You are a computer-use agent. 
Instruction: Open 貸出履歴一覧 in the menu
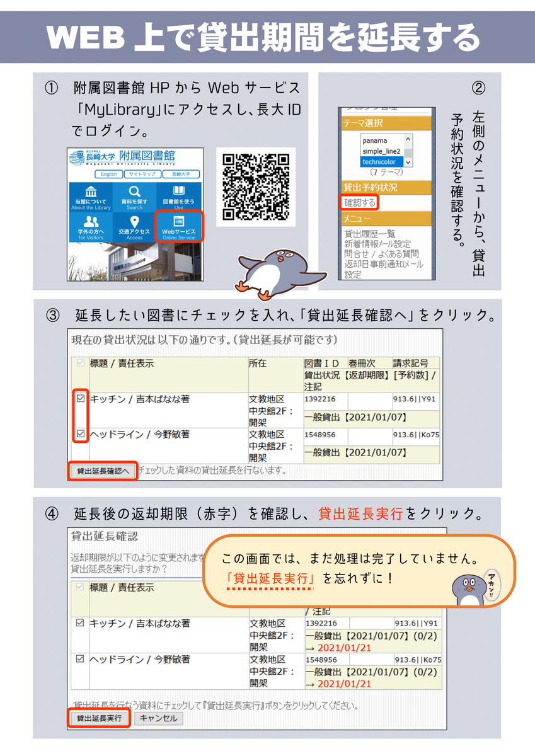coord(370,234)
